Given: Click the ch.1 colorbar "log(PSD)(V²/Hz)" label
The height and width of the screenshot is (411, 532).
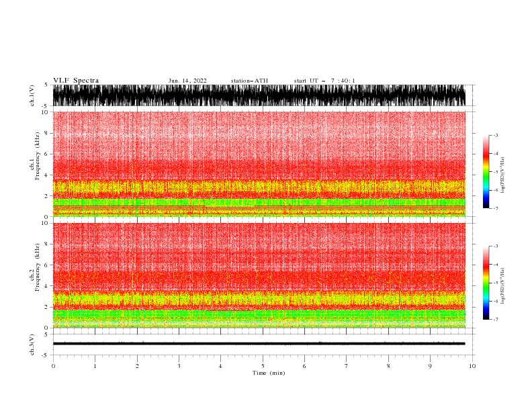Looking at the screenshot, I should [x=502, y=175].
